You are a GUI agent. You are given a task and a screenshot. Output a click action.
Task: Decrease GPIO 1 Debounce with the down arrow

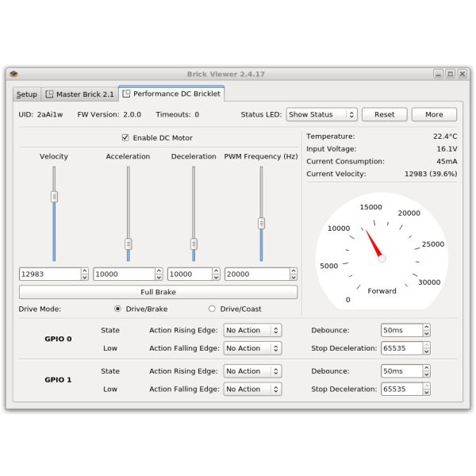427,374
